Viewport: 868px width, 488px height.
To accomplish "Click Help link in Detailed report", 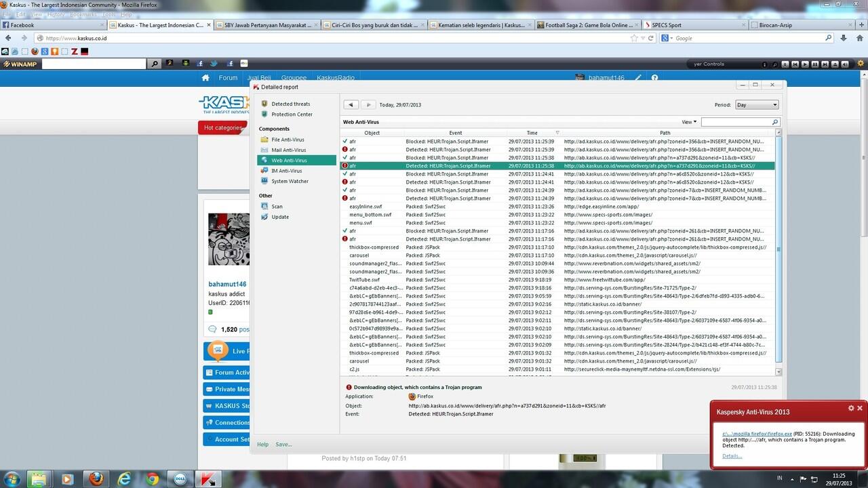I will [x=262, y=445].
